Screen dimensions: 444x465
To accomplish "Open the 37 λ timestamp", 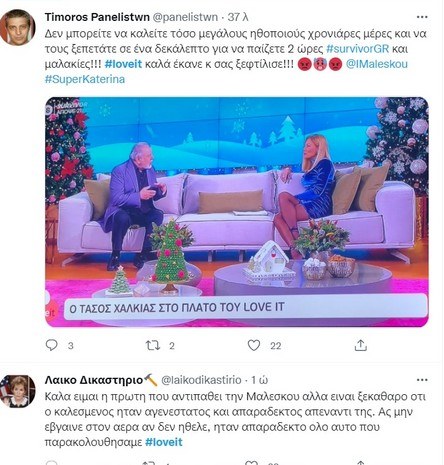I will tap(238, 17).
